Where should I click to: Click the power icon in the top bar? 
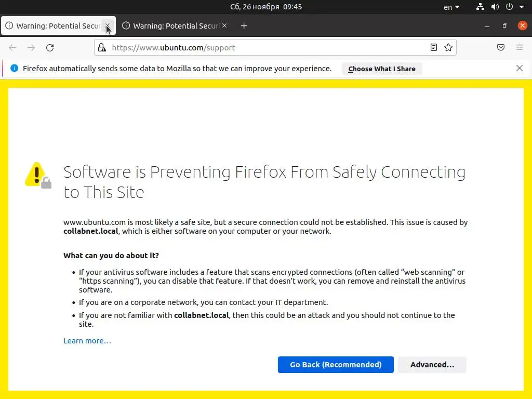click(x=509, y=7)
